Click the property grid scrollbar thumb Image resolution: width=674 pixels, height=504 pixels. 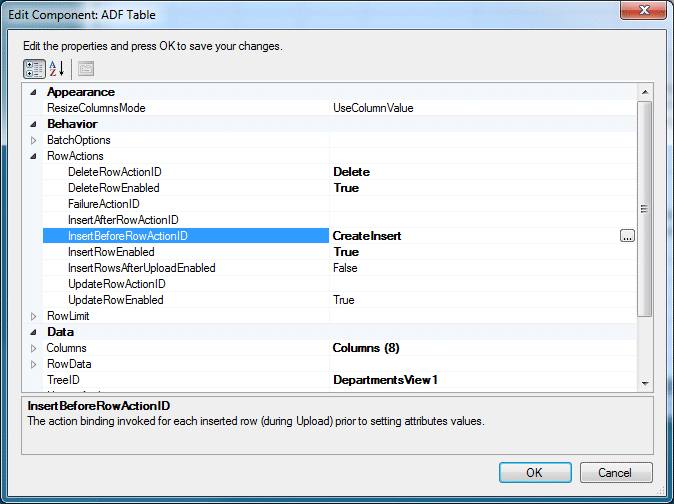(x=644, y=209)
